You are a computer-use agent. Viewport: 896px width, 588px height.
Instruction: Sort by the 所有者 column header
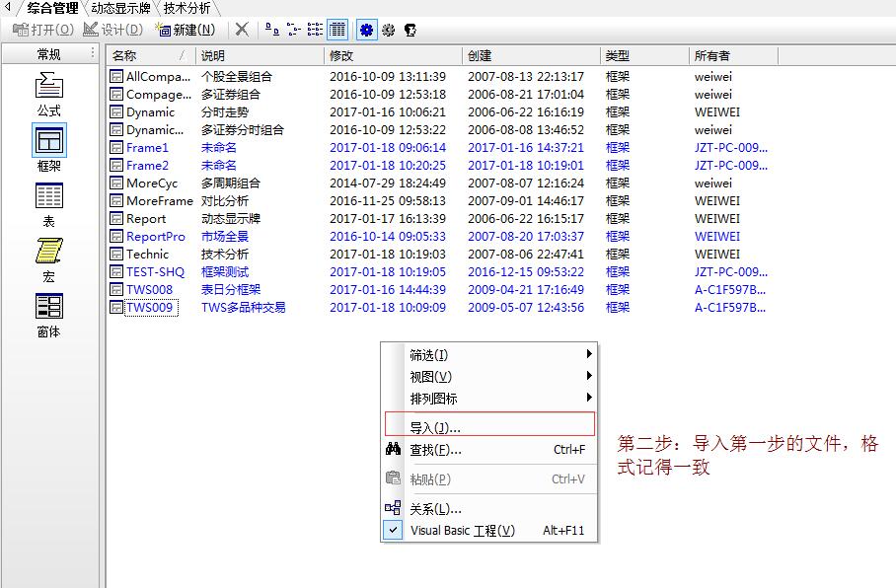click(733, 55)
